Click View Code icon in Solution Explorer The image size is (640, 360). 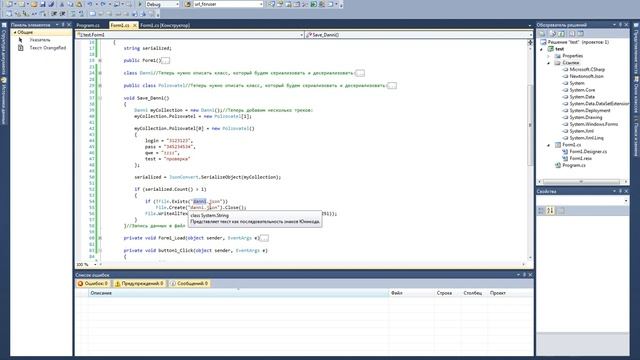[572, 33]
